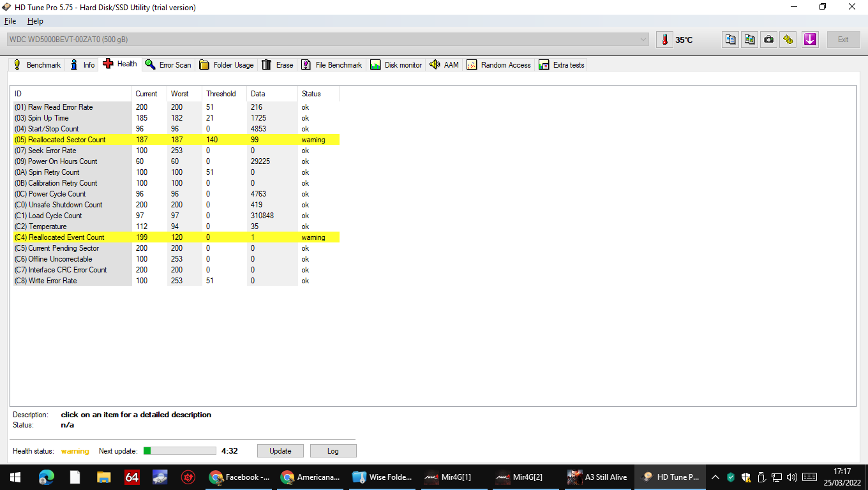Select the (C6) Offline Uncorrectable row
This screenshot has width=868, height=490.
click(x=176, y=259)
